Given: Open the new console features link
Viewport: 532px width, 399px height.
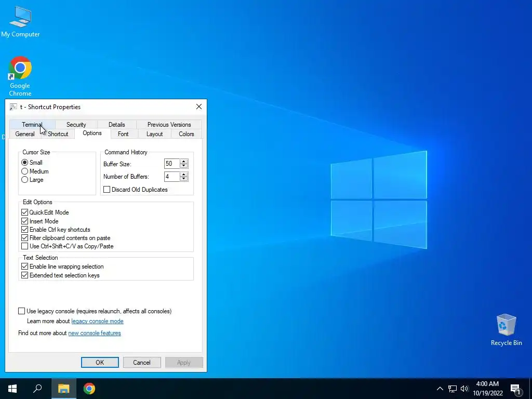Looking at the screenshot, I should [95, 333].
